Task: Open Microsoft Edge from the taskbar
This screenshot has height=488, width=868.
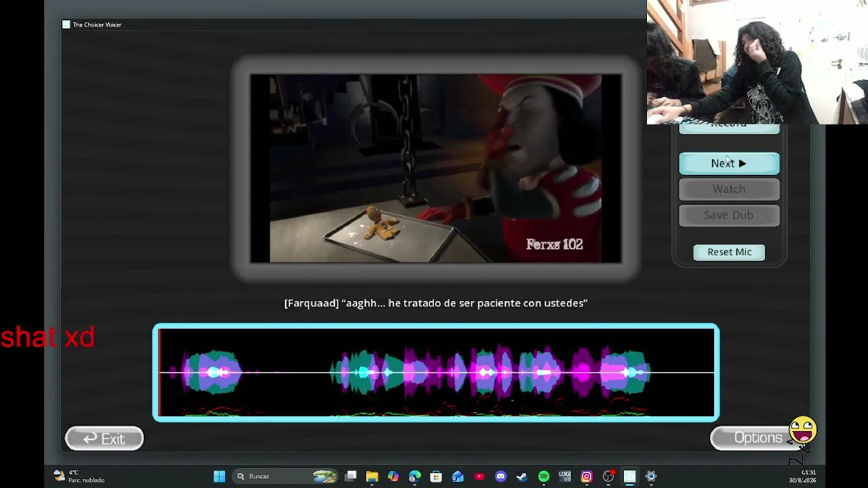Action: click(x=414, y=476)
